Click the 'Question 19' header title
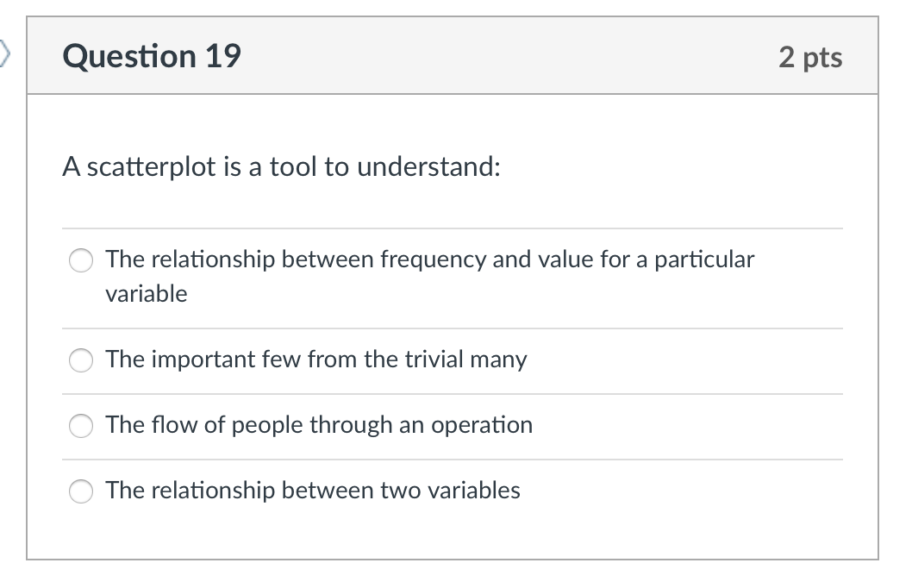 point(152,55)
